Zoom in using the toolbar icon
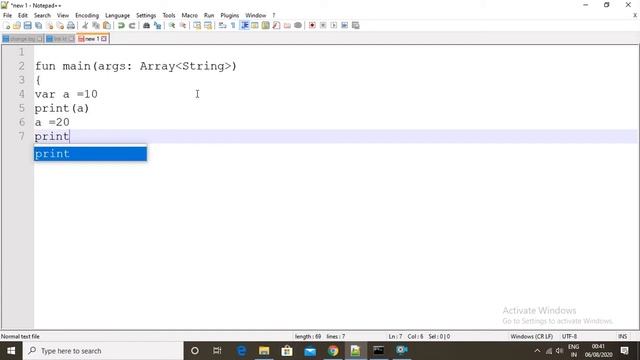This screenshot has height=360, width=640. (172, 25)
